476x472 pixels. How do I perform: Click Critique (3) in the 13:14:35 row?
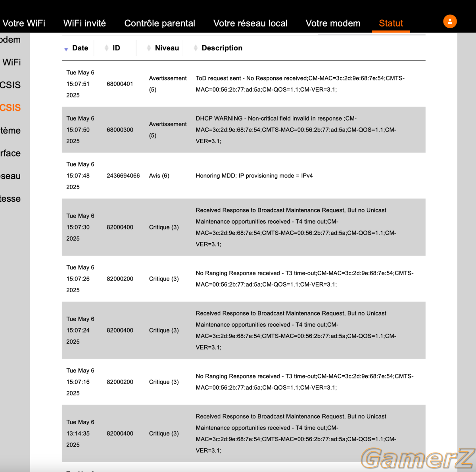click(x=164, y=433)
